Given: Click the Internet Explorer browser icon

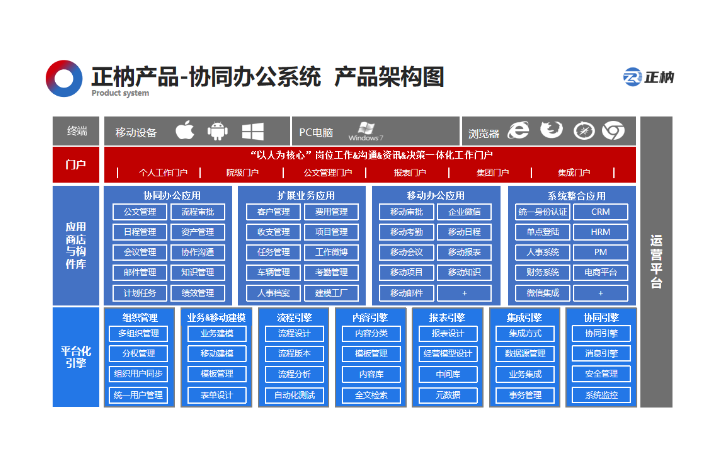Looking at the screenshot, I should click(x=518, y=130).
